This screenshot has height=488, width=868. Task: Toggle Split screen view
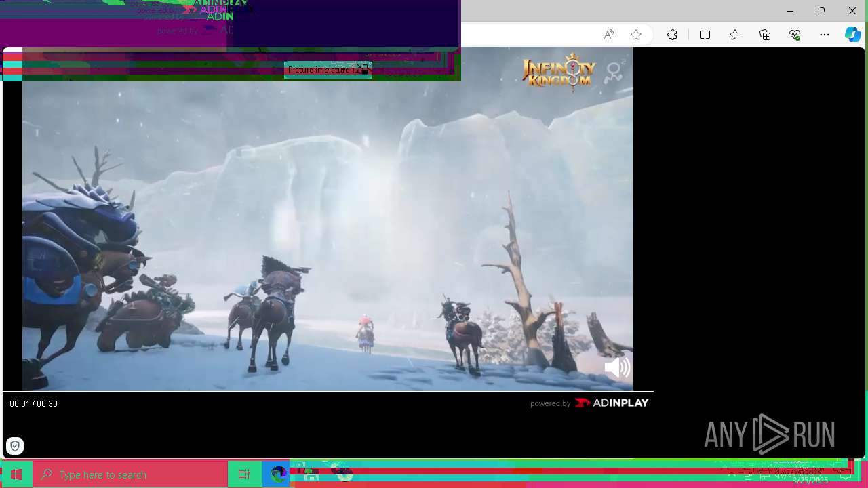705,35
